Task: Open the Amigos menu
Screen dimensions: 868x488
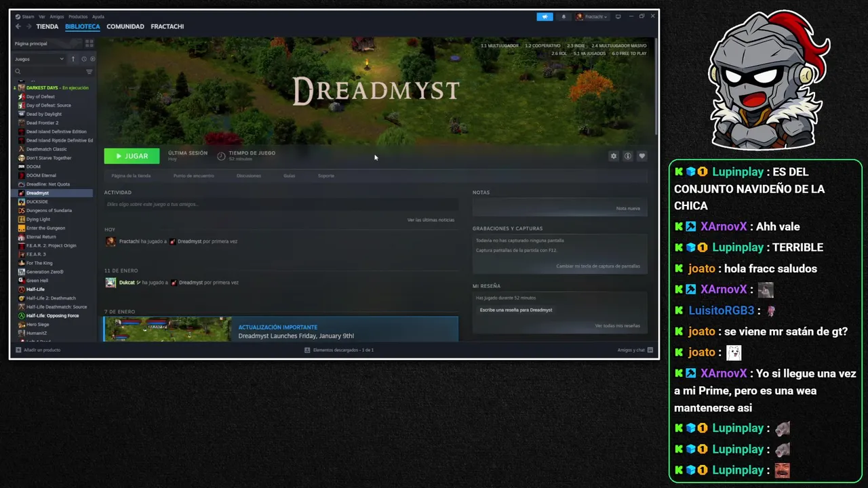Action: (57, 16)
